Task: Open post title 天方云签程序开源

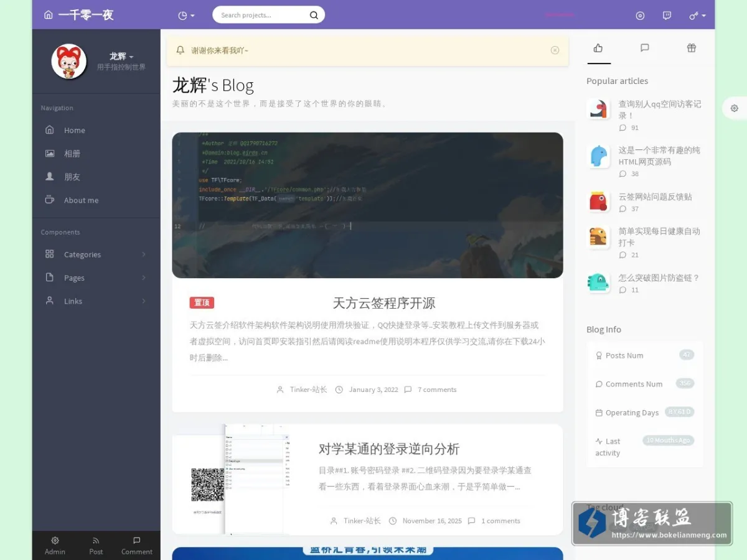Action: pyautogui.click(x=384, y=303)
